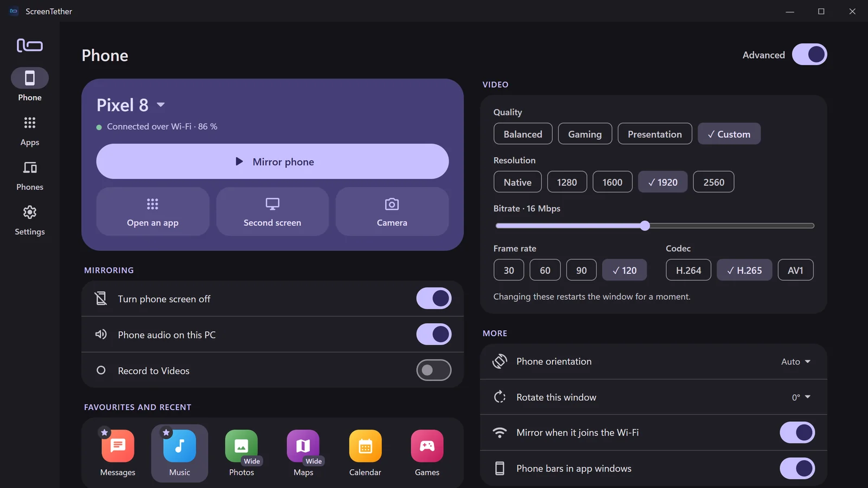Image resolution: width=868 pixels, height=488 pixels.
Task: Click the ScreenTether logo in sidebar
Action: (x=30, y=45)
